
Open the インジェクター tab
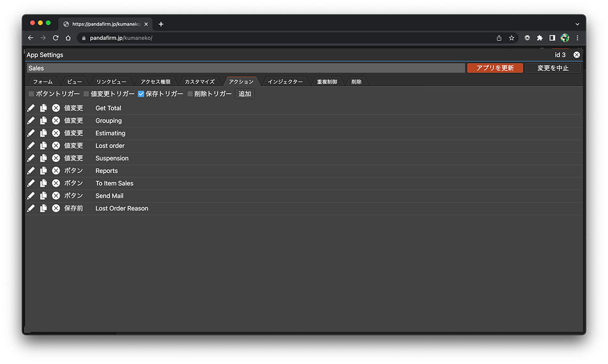285,82
